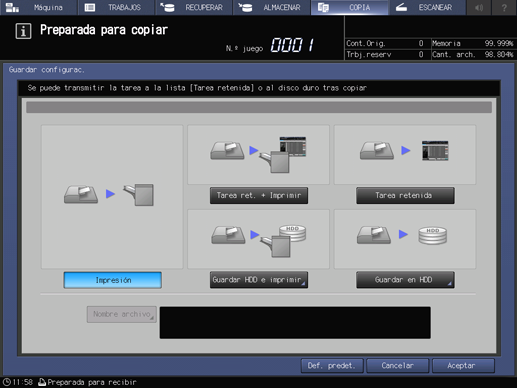Click the speaker volume icon
Screen dimensions: 517x388
(x=479, y=7)
